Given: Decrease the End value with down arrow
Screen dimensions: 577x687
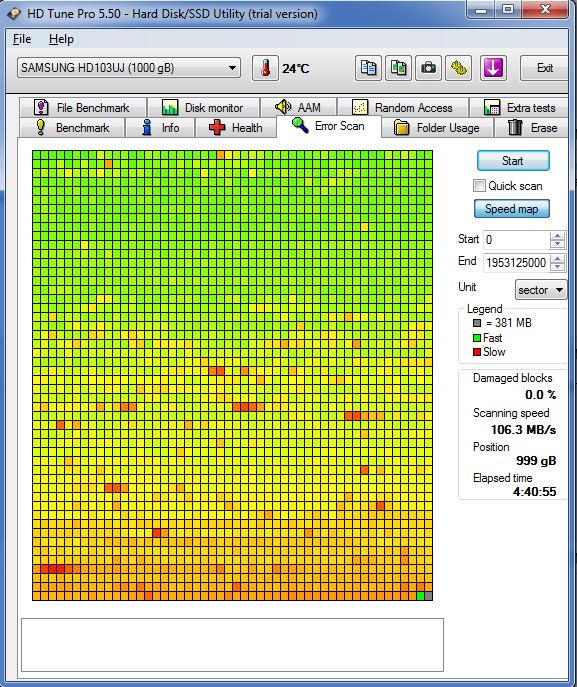Looking at the screenshot, I should coord(557,267).
